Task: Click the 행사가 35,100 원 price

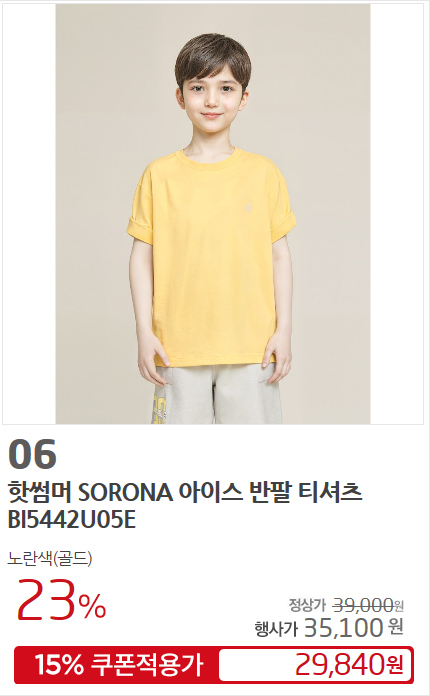Action: click(x=329, y=628)
